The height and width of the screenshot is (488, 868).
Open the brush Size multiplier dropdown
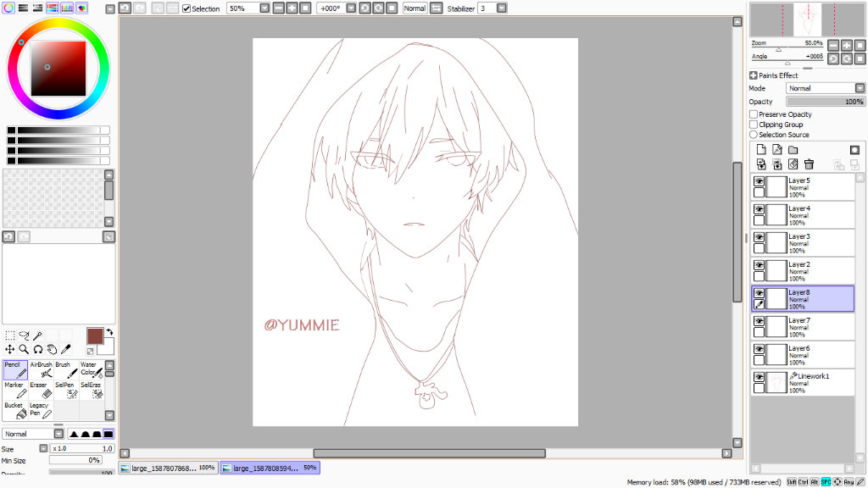tap(43, 448)
